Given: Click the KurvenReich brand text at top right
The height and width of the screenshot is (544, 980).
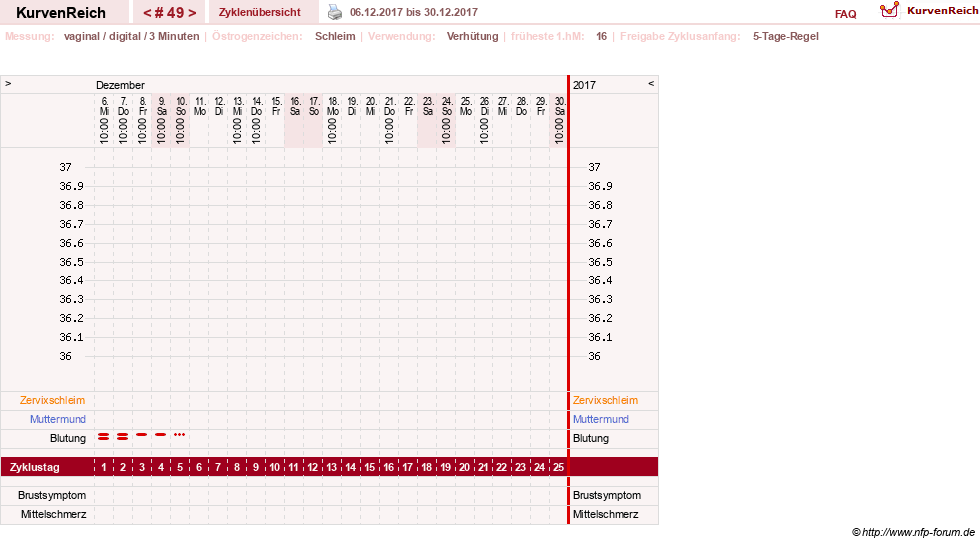Looking at the screenshot, I should point(942,11).
